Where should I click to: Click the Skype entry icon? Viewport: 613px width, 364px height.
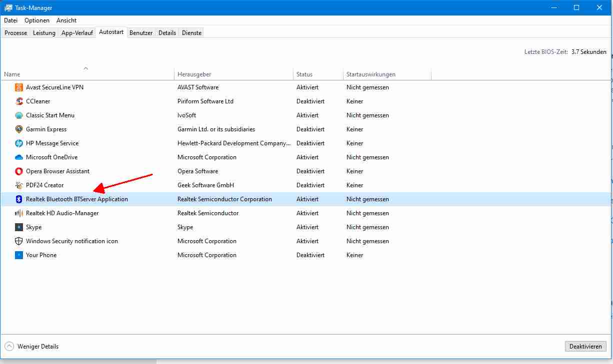[19, 227]
